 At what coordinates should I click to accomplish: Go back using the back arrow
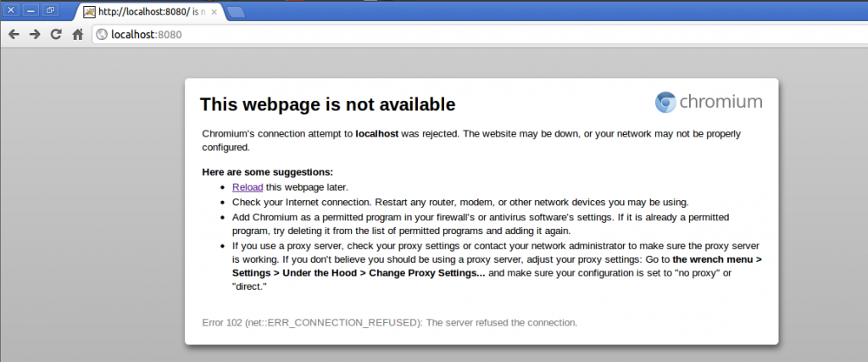[x=14, y=35]
